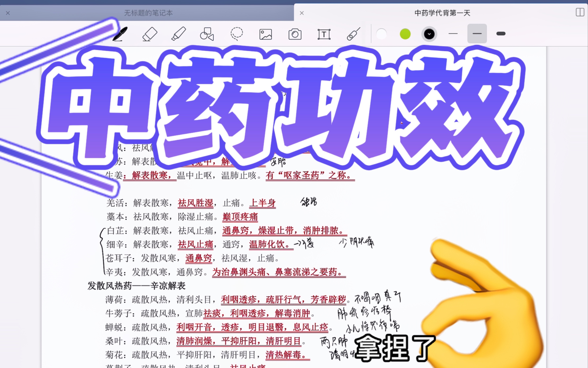
Task: Select the Pen tool
Action: pos(120,34)
